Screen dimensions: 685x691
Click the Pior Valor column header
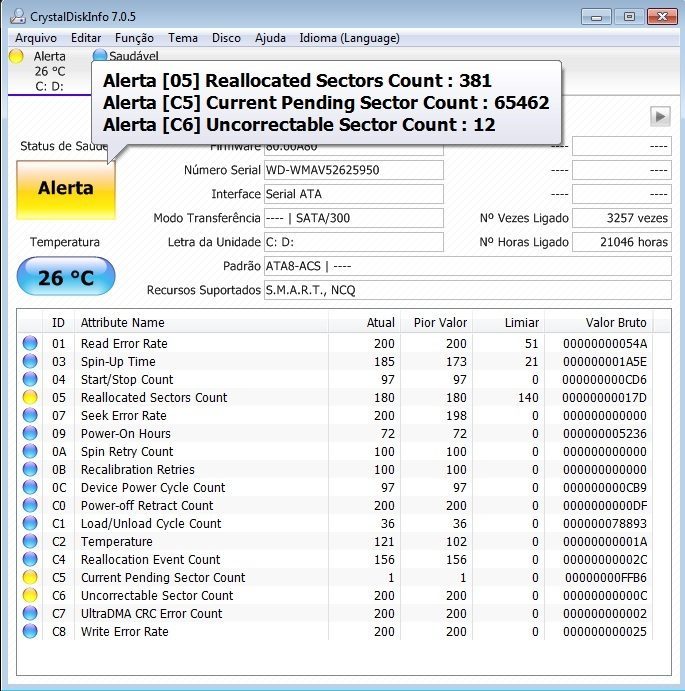coord(436,323)
